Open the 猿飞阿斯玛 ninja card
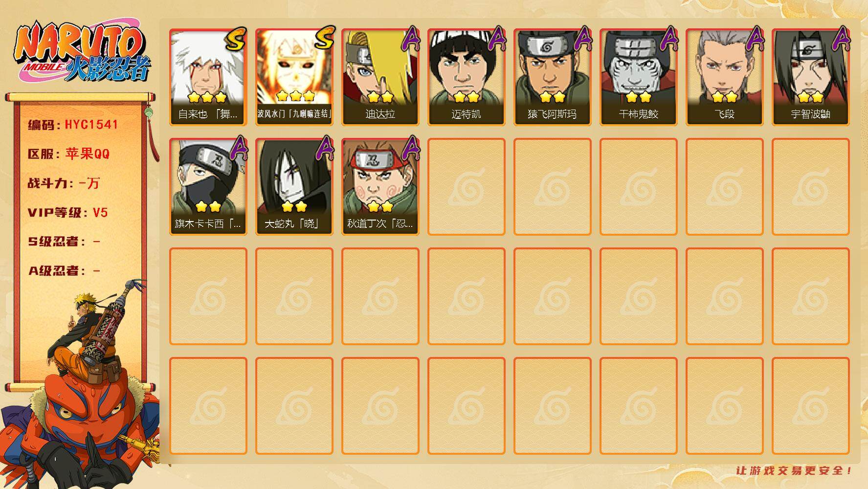The width and height of the screenshot is (868, 489). pyautogui.click(x=553, y=77)
